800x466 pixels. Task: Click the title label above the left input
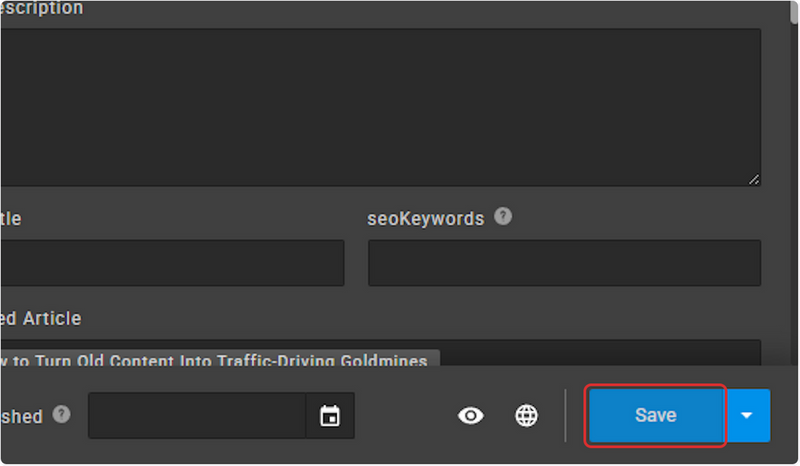tap(11, 219)
